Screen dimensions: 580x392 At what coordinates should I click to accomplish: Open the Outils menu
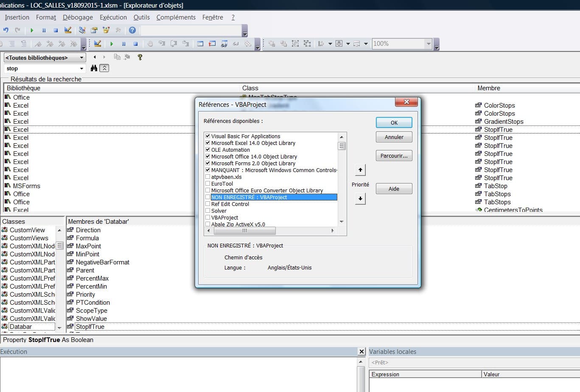click(x=141, y=17)
